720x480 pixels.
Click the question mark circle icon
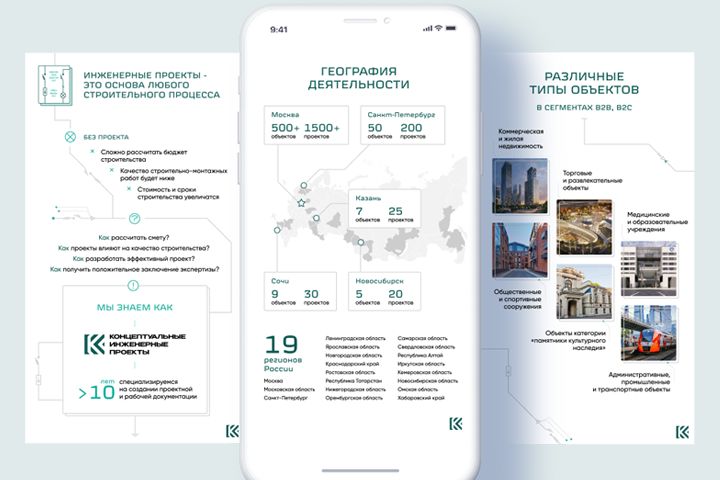pyautogui.click(x=134, y=219)
